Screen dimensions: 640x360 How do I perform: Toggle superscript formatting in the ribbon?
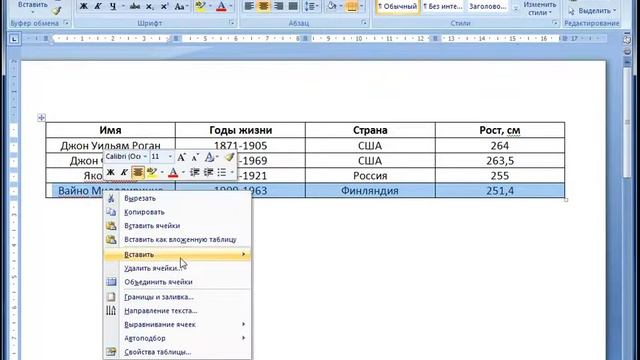tap(164, 6)
